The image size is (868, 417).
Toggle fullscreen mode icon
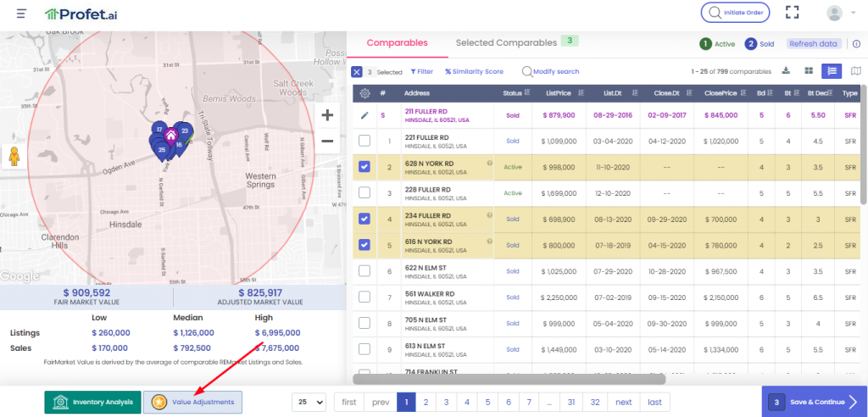click(x=793, y=12)
